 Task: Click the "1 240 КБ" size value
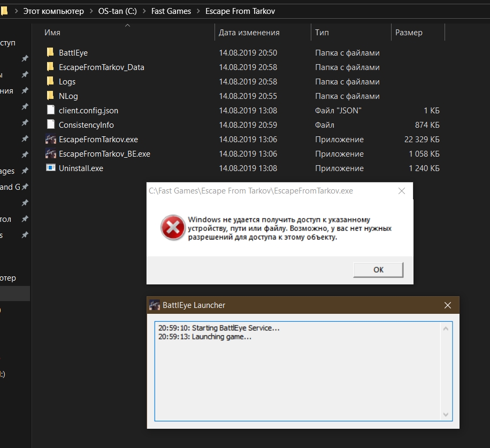point(424,168)
